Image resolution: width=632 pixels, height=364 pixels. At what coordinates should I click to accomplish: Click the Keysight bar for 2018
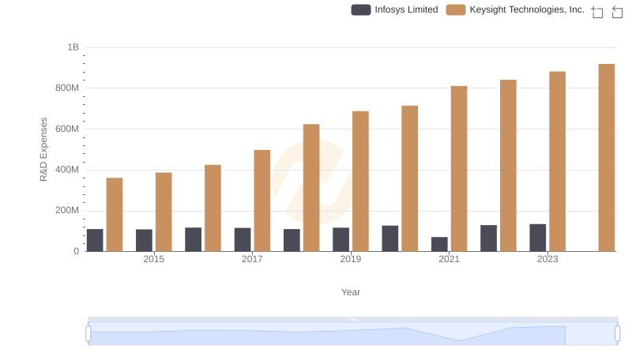311,188
